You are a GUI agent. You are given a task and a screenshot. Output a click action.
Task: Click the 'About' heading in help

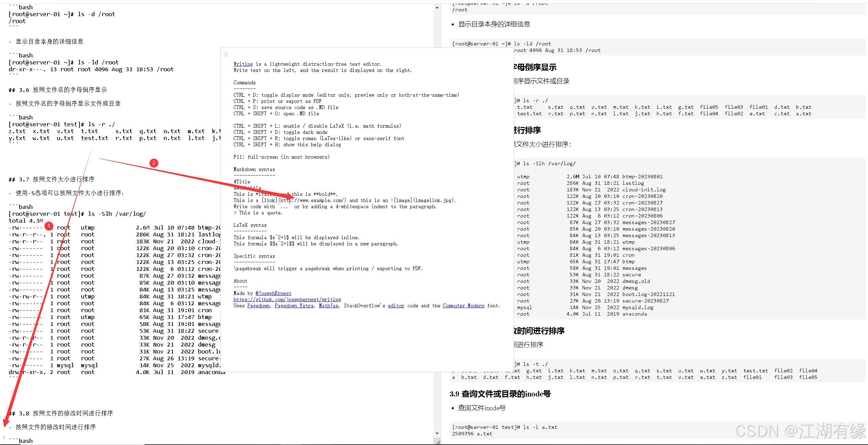click(240, 281)
